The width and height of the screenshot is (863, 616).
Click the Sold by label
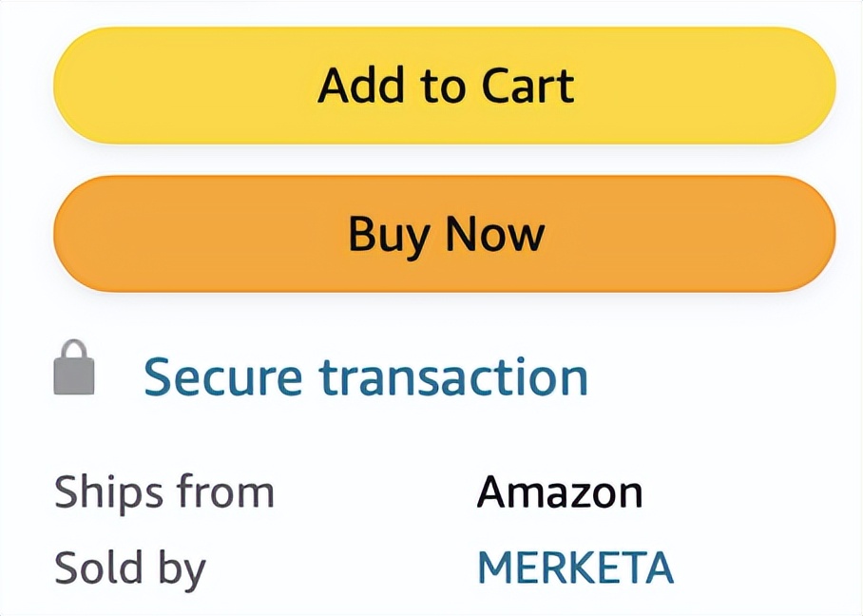(x=130, y=568)
